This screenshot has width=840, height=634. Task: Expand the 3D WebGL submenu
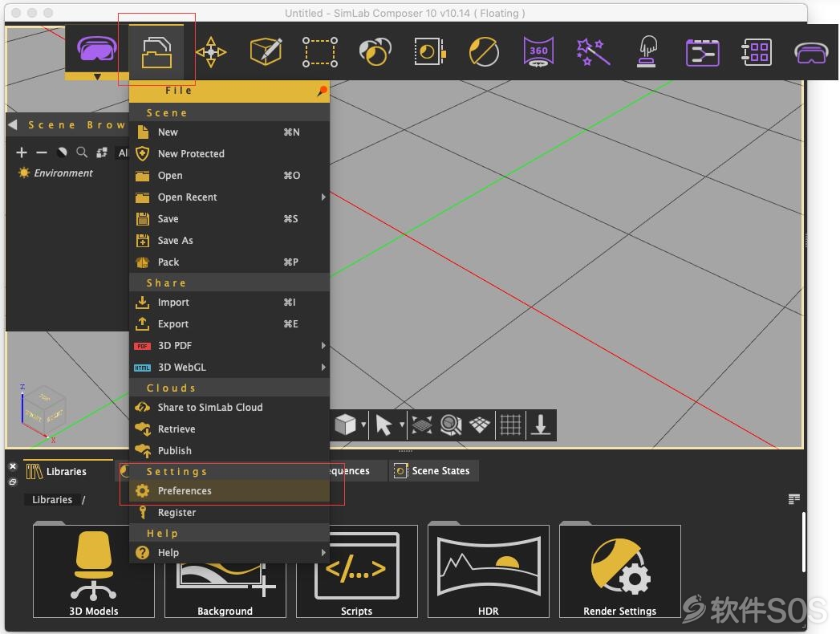pos(229,368)
